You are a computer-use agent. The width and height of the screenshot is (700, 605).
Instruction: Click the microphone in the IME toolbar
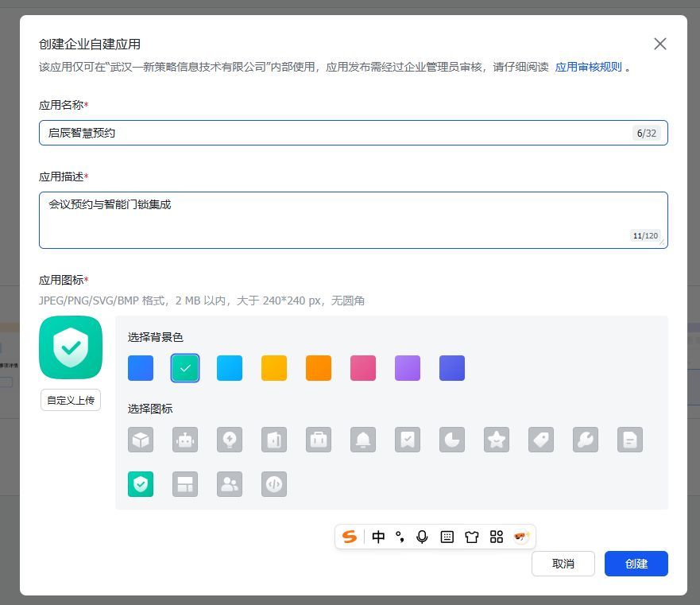422,537
